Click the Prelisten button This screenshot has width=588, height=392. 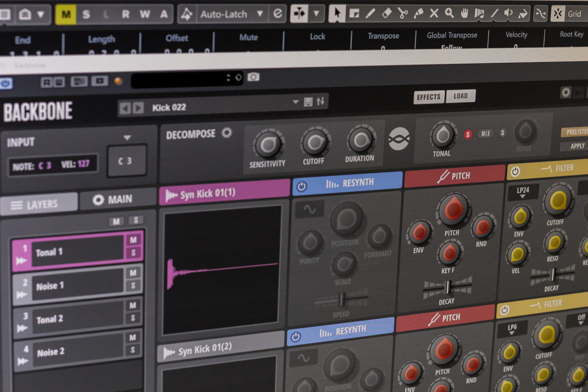point(574,132)
